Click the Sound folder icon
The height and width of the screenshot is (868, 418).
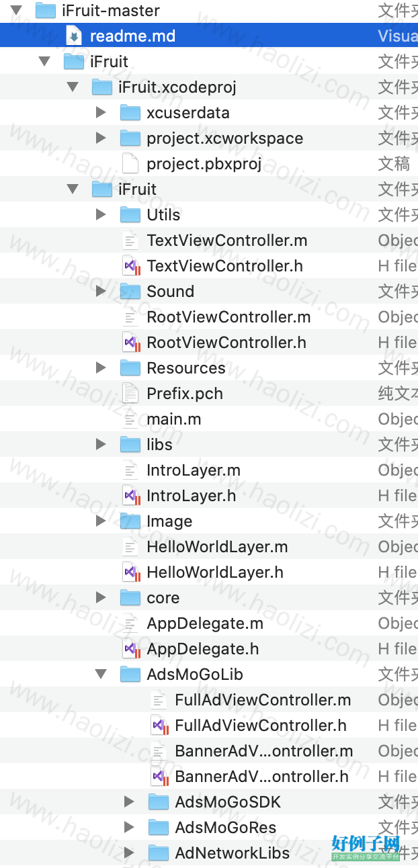click(130, 292)
